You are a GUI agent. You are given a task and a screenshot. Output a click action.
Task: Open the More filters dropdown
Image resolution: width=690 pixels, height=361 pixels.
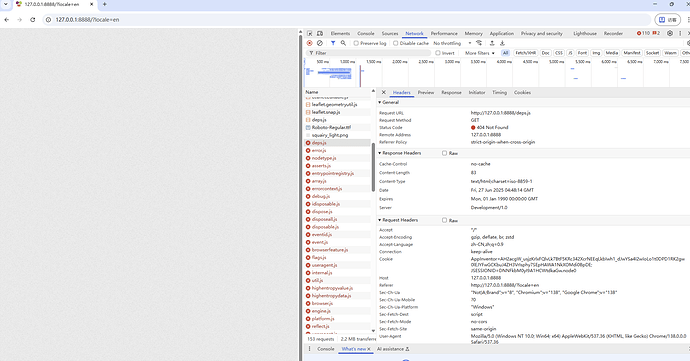click(480, 53)
